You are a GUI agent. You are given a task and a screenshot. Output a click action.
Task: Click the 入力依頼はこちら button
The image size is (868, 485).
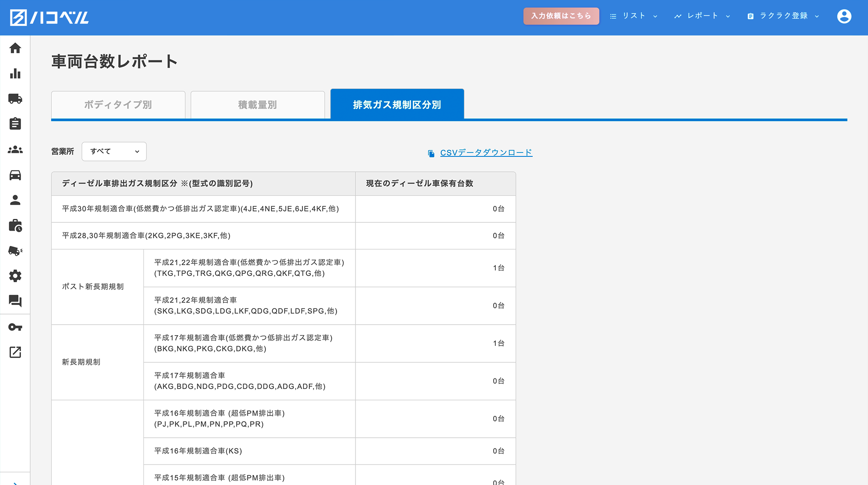pyautogui.click(x=561, y=16)
